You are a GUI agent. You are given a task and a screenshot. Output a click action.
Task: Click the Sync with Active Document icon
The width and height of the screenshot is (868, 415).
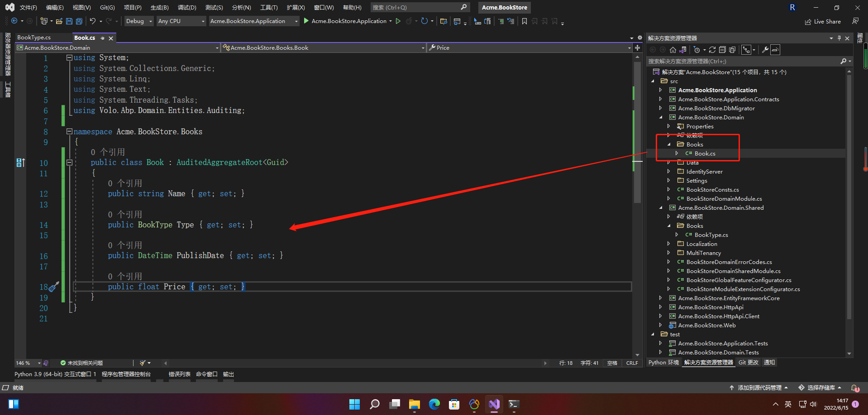712,50
